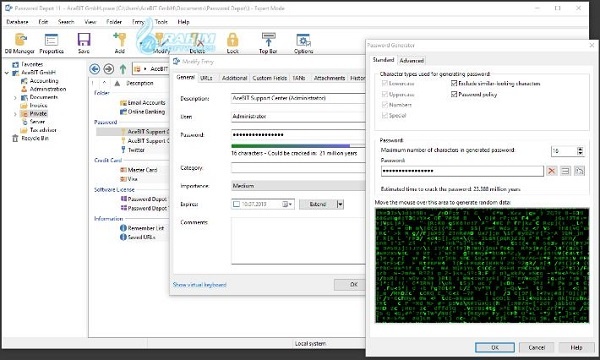Image resolution: width=600 pixels, height=360 pixels.
Task: Click the Extend button
Action: point(318,204)
